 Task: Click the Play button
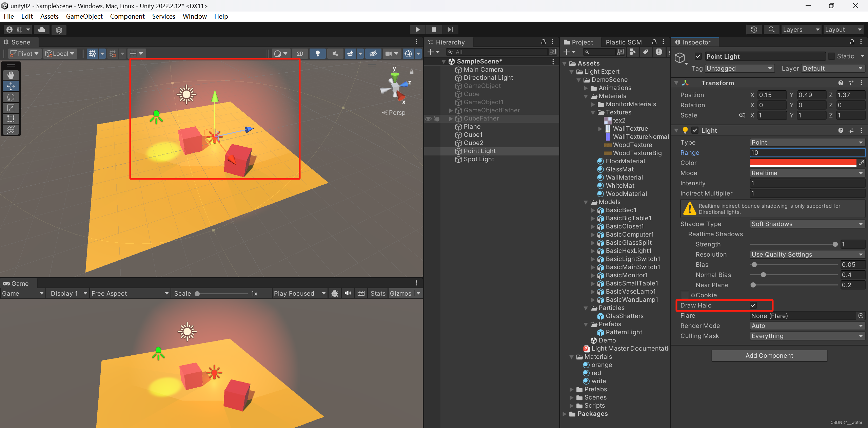coord(417,30)
